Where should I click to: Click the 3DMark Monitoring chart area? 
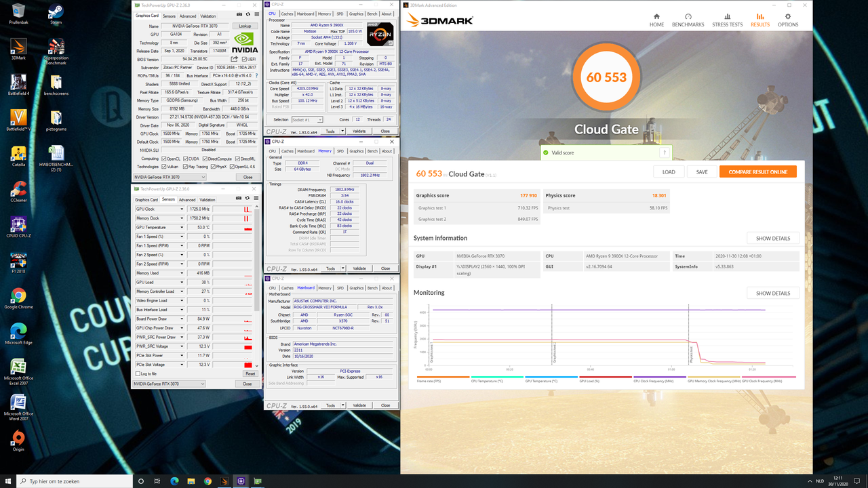tap(605, 338)
